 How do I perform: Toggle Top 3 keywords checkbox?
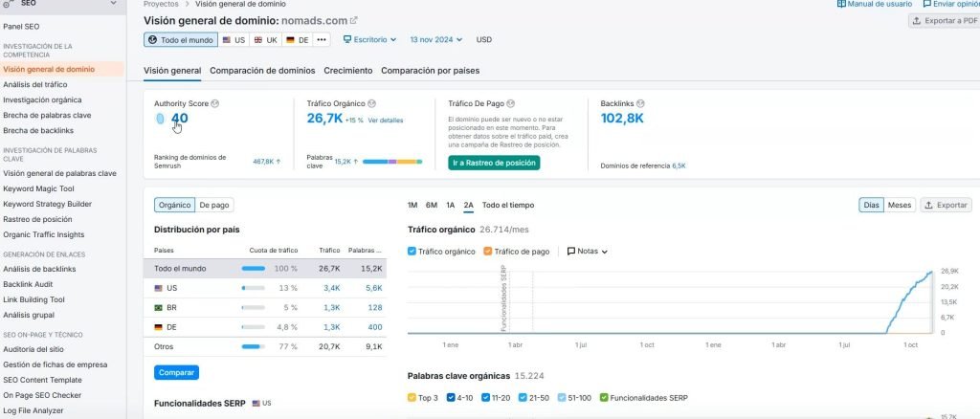point(412,398)
